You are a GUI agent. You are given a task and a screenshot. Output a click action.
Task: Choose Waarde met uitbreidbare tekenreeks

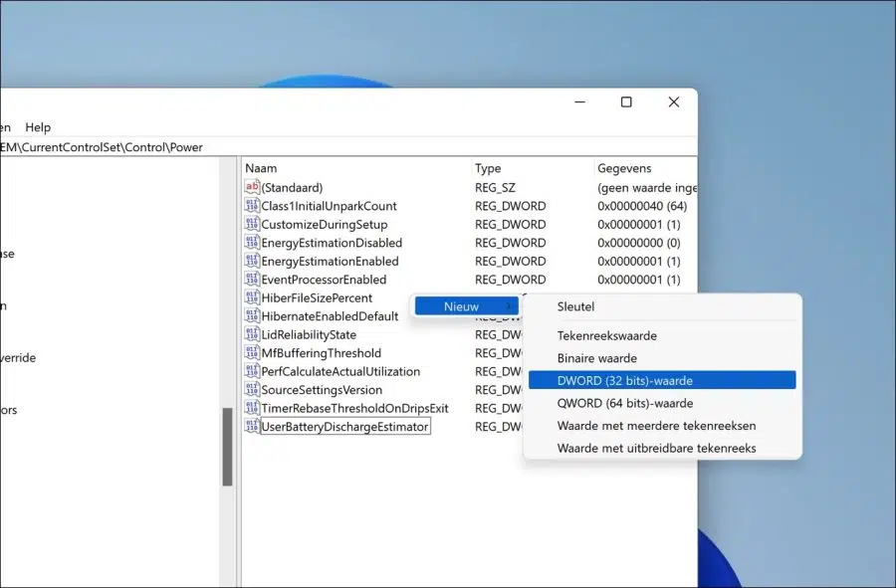tap(662, 448)
